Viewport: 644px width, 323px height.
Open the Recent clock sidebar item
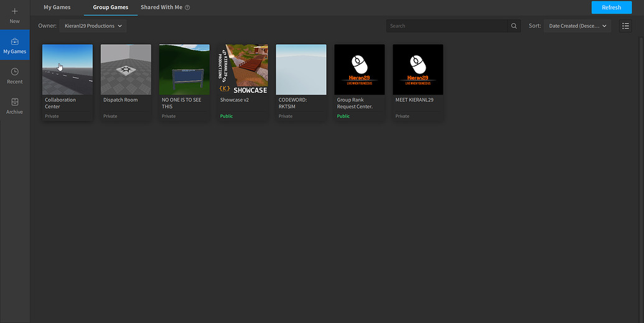pos(15,75)
